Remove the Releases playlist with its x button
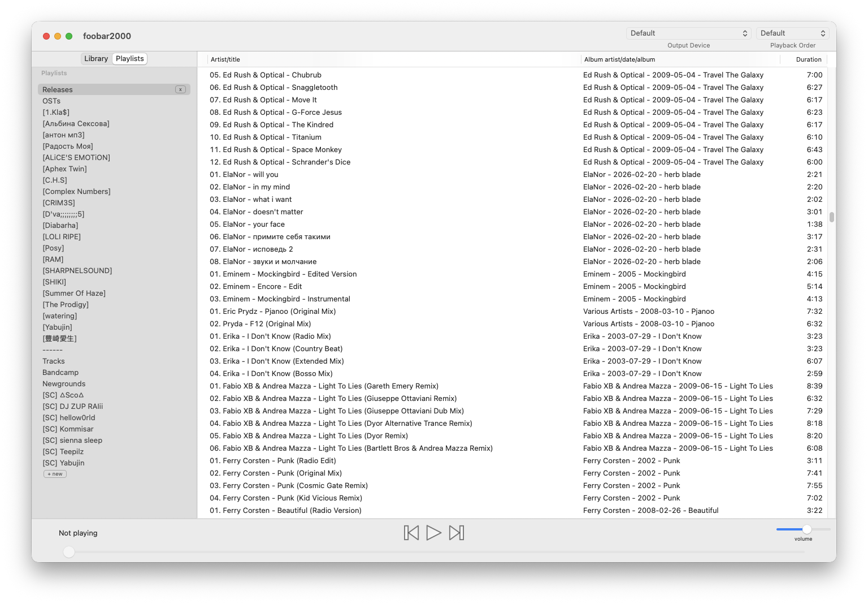This screenshot has height=604, width=868. click(x=180, y=89)
